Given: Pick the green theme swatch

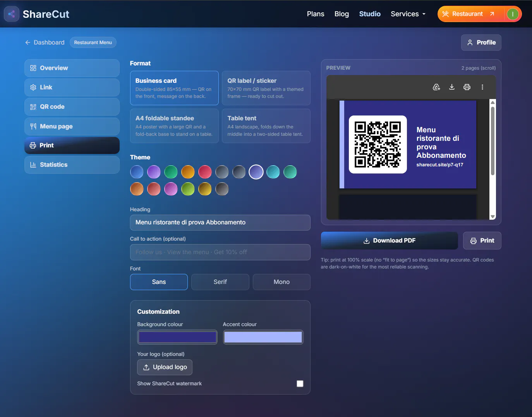Looking at the screenshot, I should (x=171, y=172).
